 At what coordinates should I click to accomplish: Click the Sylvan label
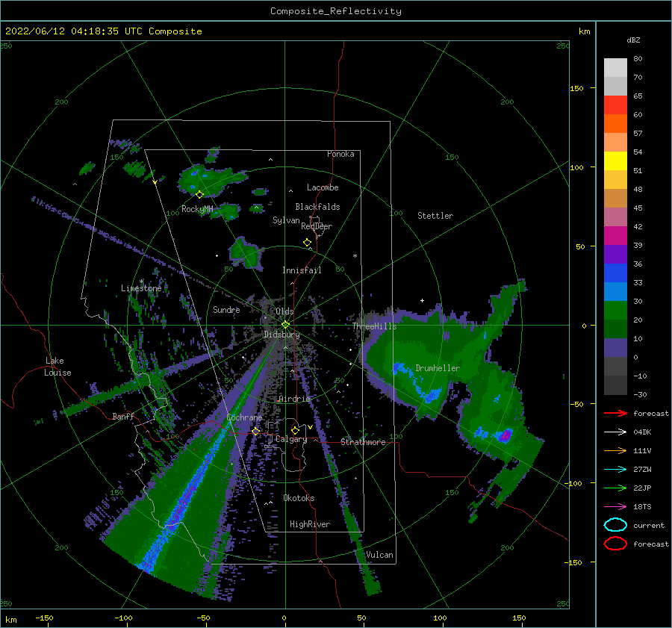pyautogui.click(x=286, y=220)
